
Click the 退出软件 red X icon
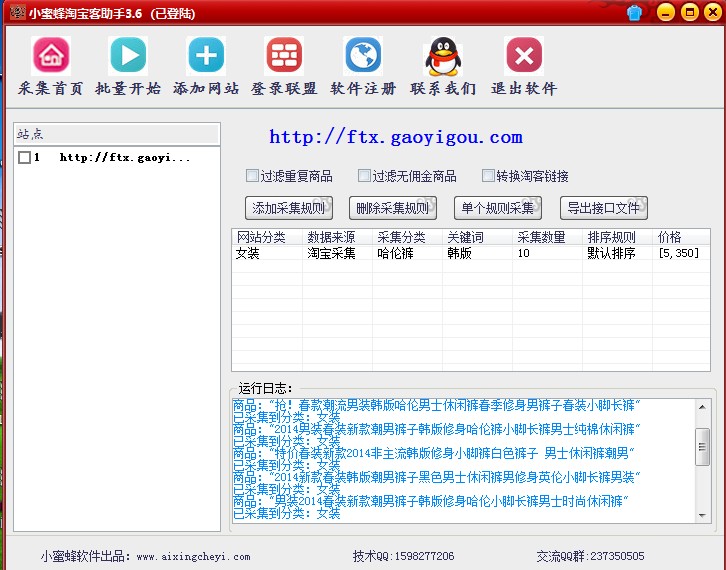point(524,56)
